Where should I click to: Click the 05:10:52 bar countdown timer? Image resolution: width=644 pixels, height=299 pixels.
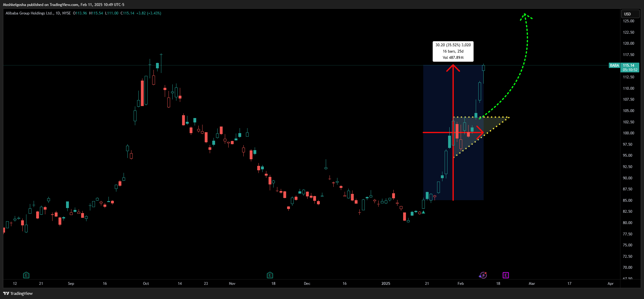pyautogui.click(x=630, y=70)
